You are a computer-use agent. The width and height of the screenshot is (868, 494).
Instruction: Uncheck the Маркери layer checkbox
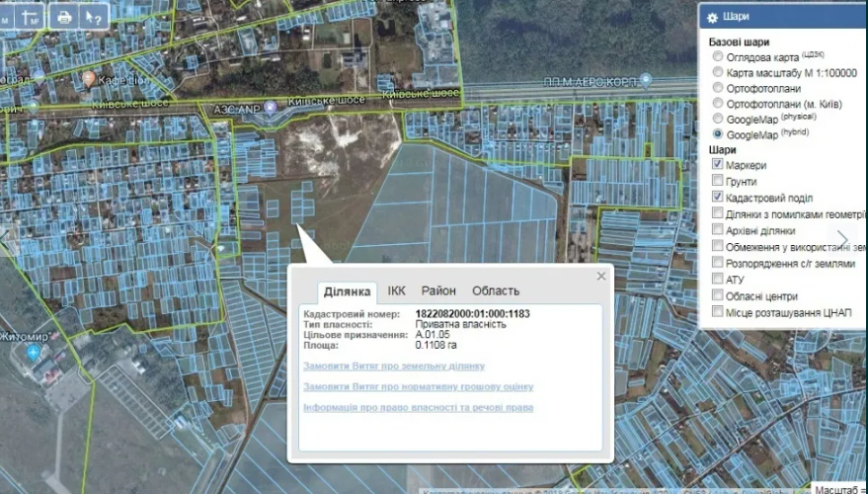tap(718, 165)
